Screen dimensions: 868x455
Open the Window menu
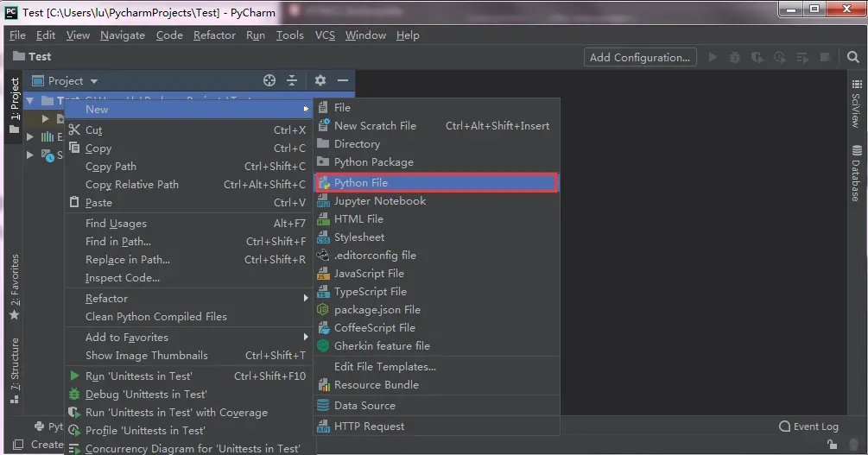tap(365, 35)
